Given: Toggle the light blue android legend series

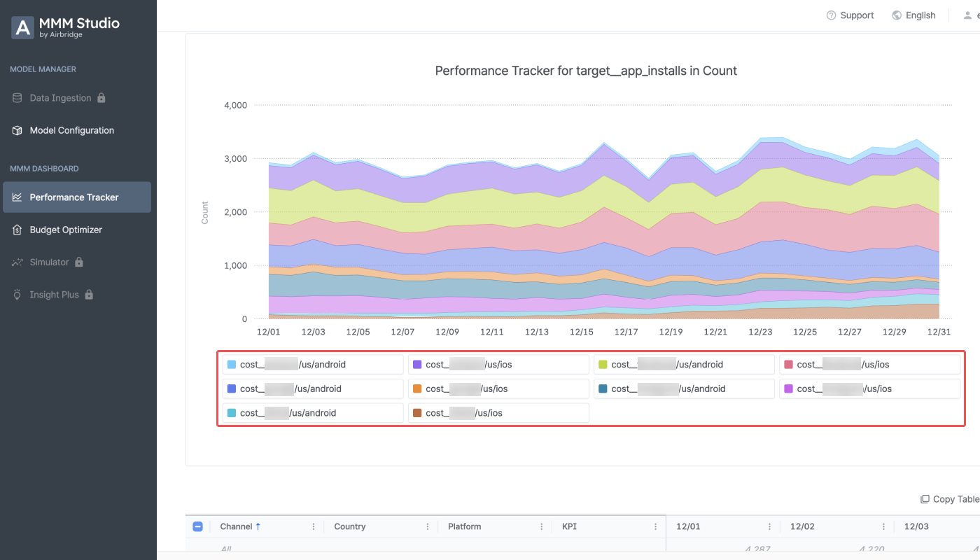Looking at the screenshot, I should (x=313, y=365).
